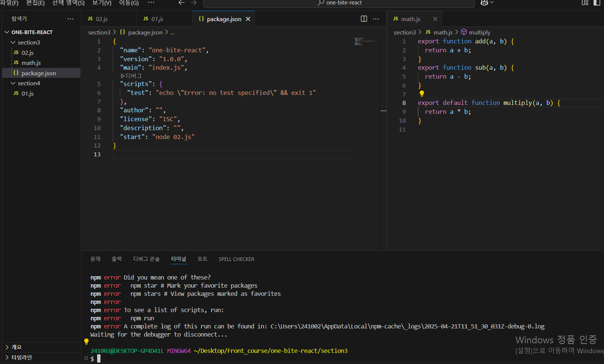604x364 pixels.
Task: Open the Problems (문제) panel tab
Action: [95, 259]
